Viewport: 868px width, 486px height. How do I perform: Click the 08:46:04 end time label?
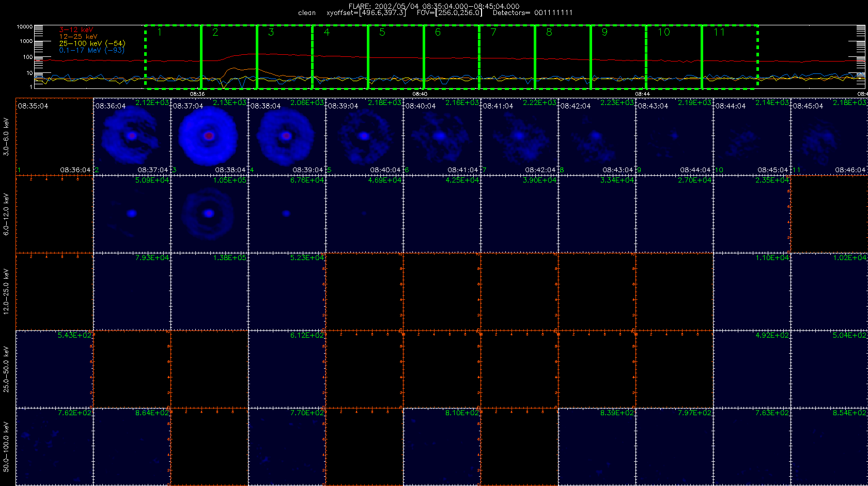click(x=850, y=170)
